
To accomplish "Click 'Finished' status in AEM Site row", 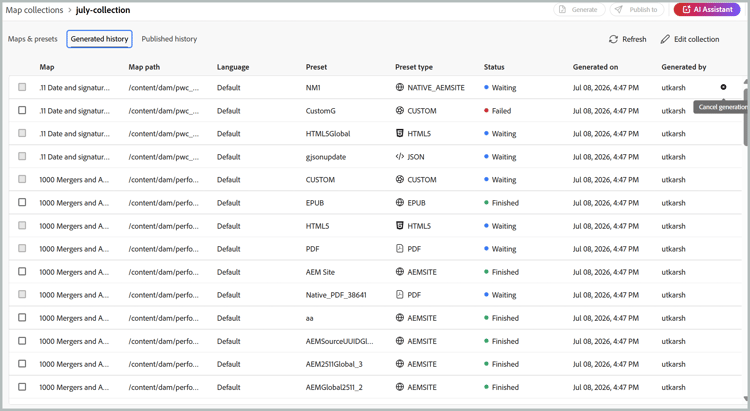I will [x=505, y=272].
